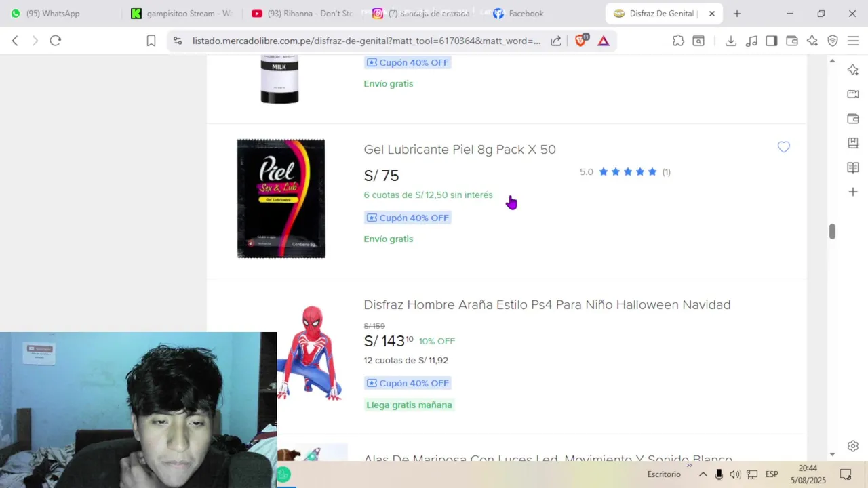The width and height of the screenshot is (868, 488).
Task: Open Leo AI sparkle icon in toolbar
Action: (812, 41)
